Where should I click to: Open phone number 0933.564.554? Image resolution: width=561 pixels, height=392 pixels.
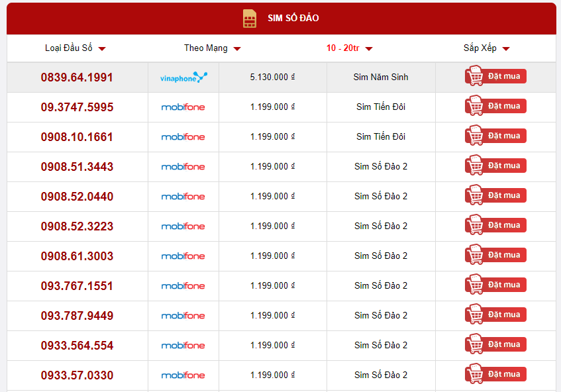tap(77, 346)
